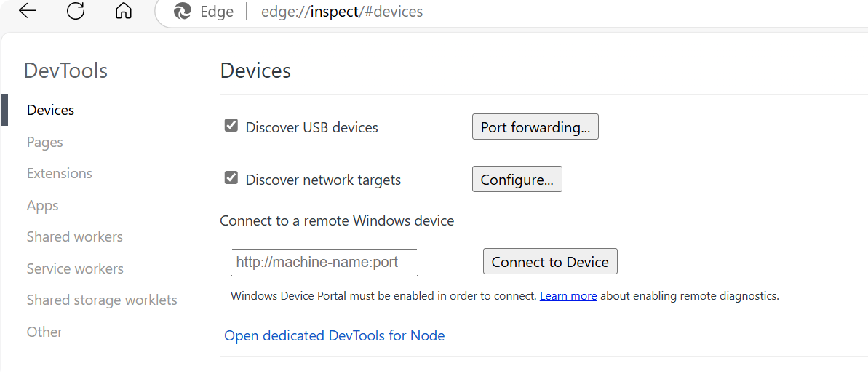
Task: Open Port forwarding settings
Action: tap(535, 127)
